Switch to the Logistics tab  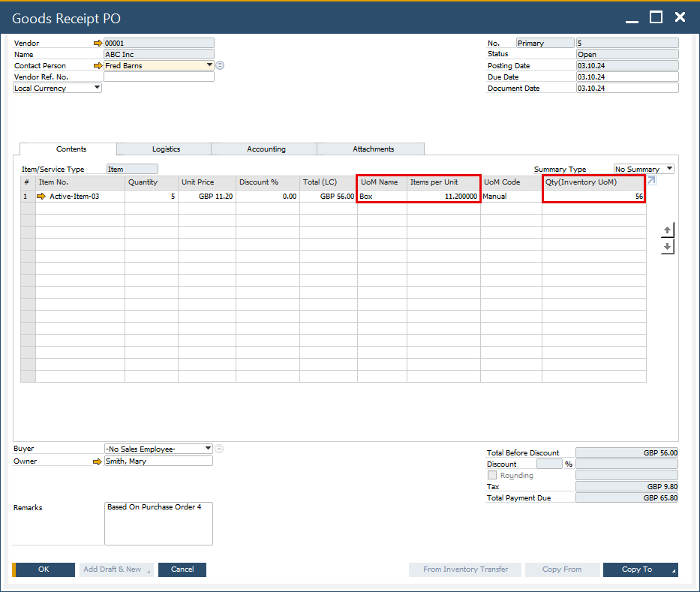coord(166,149)
